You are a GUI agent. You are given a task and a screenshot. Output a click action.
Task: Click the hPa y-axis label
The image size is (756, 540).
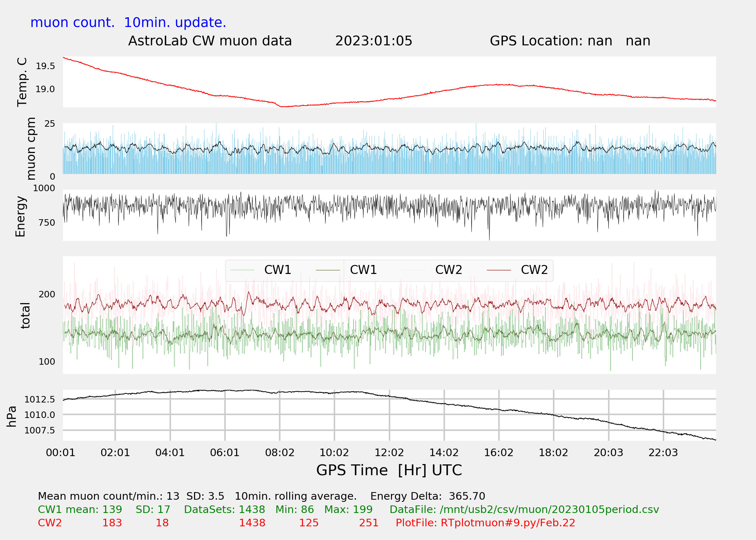point(12,416)
